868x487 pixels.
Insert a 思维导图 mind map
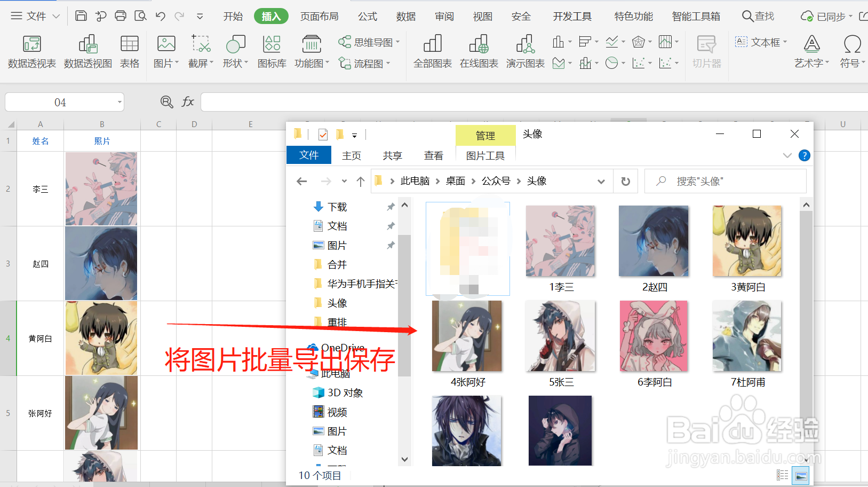tap(369, 42)
